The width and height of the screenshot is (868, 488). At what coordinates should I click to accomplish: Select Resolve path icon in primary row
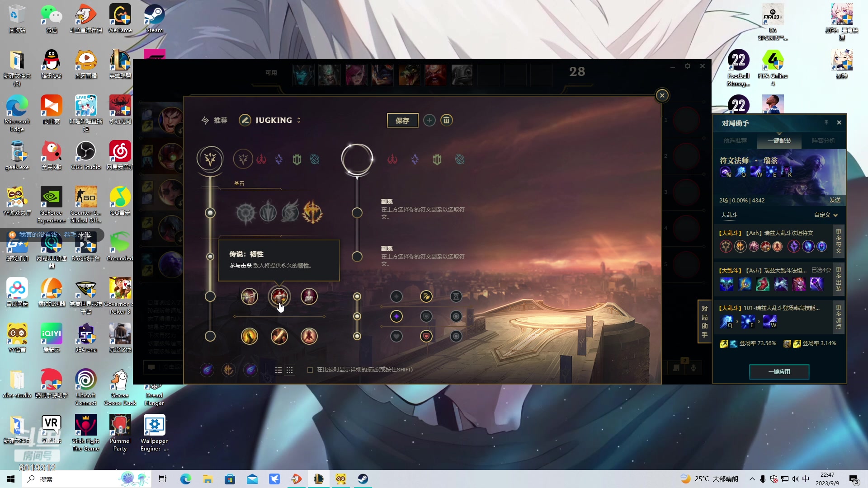tap(297, 159)
